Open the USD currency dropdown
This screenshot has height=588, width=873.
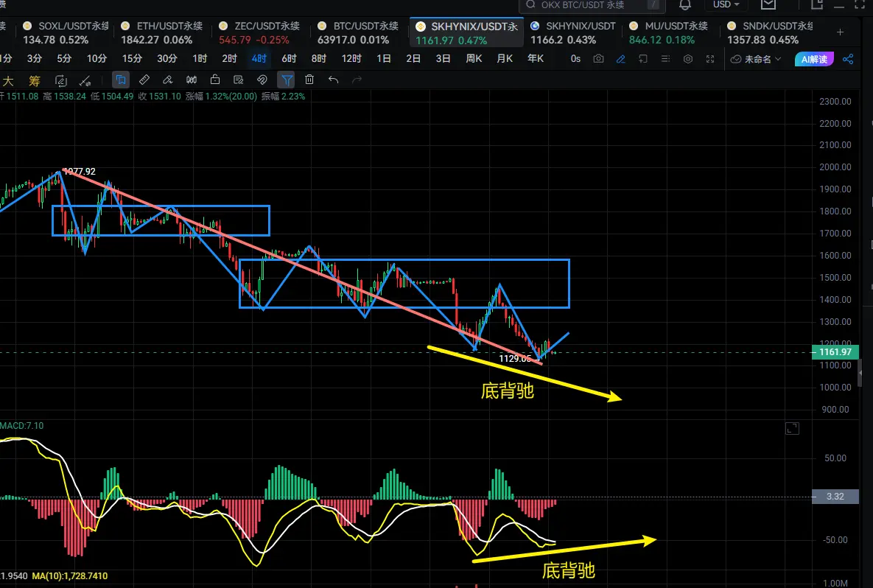(726, 4)
